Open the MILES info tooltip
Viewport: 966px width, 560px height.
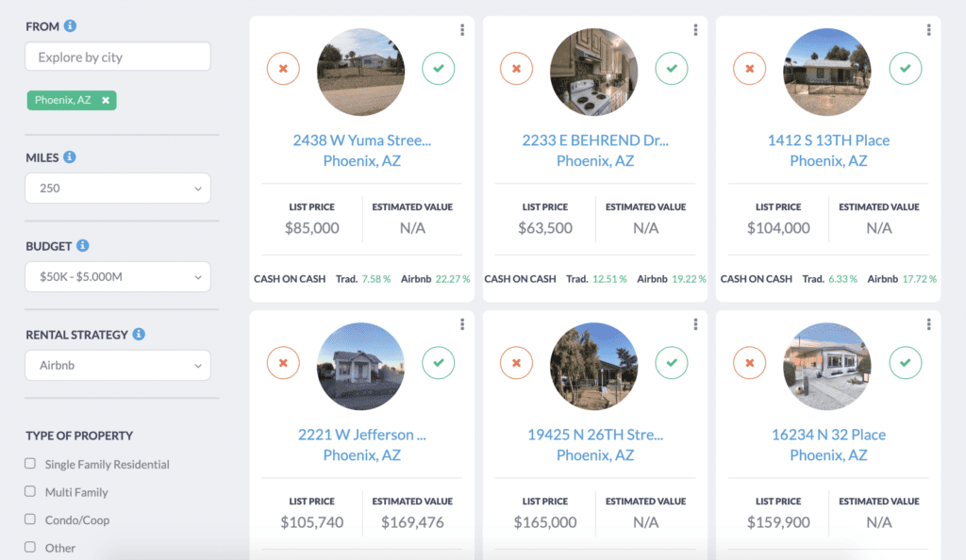click(71, 156)
